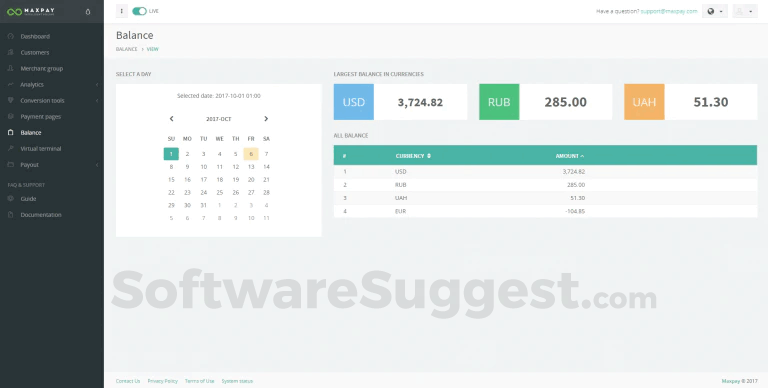Open Payment pages from sidebar icon
This screenshot has width=768, height=388.
pos(11,117)
